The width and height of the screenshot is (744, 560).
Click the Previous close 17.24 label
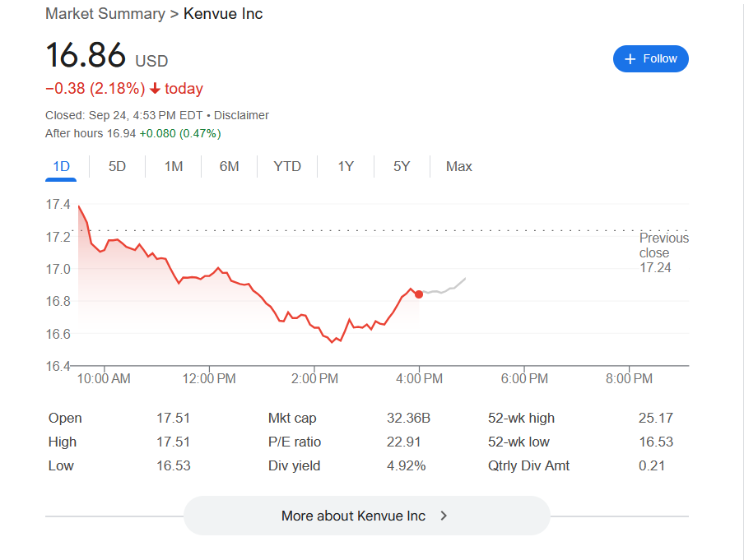pos(663,252)
